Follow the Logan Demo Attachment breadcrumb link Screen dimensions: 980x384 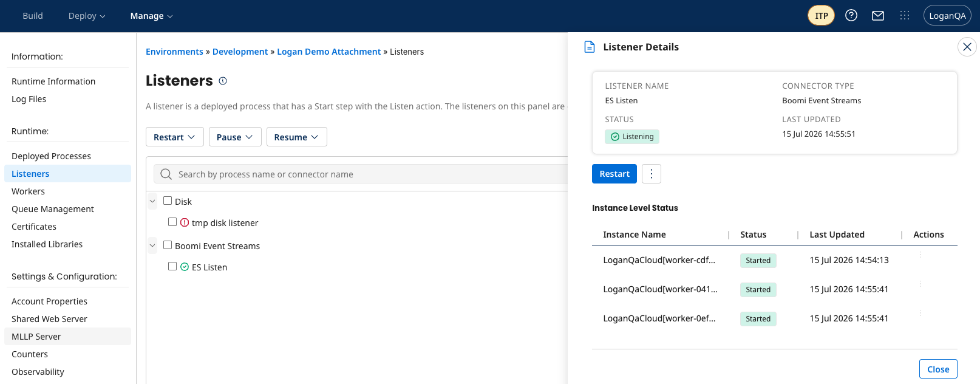(x=328, y=52)
